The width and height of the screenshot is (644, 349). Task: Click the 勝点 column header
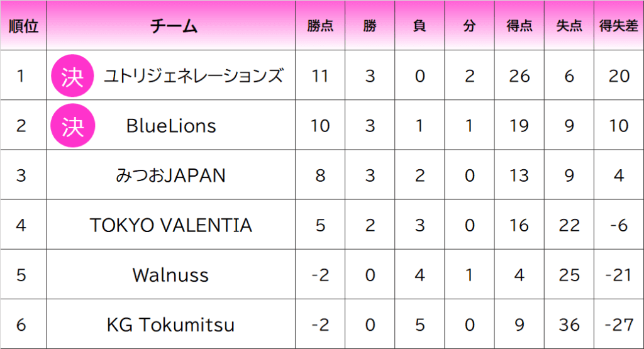coord(320,26)
